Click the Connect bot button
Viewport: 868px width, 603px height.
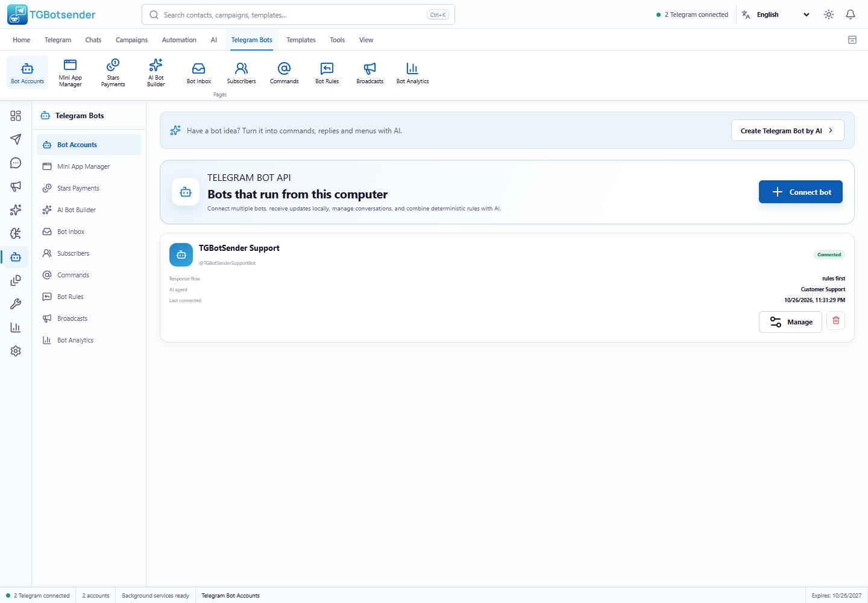(x=800, y=192)
